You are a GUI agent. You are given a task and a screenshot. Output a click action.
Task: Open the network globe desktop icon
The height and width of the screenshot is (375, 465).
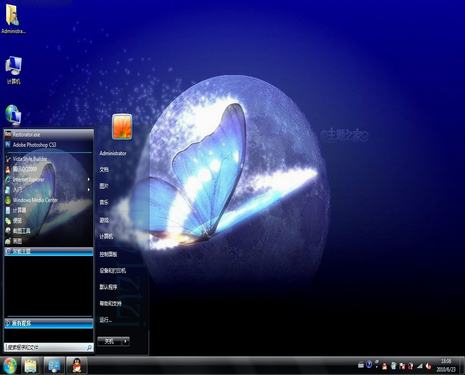coord(13,115)
